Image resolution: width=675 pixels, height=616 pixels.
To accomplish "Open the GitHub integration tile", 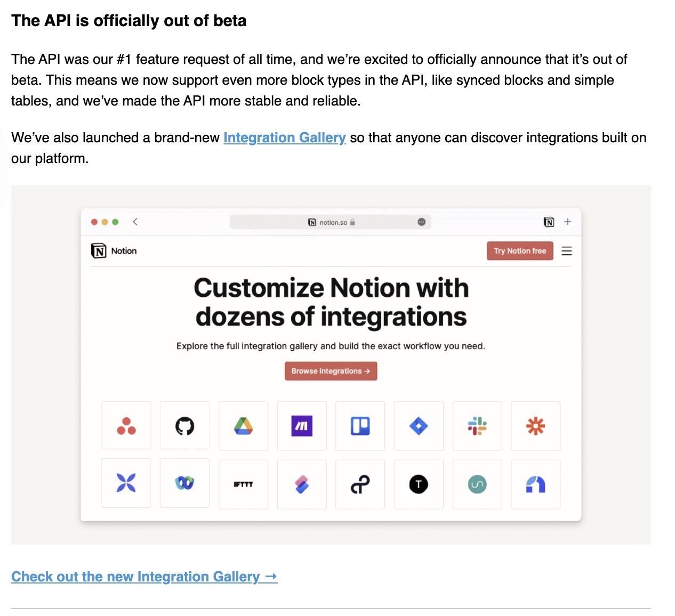I will pos(184,426).
